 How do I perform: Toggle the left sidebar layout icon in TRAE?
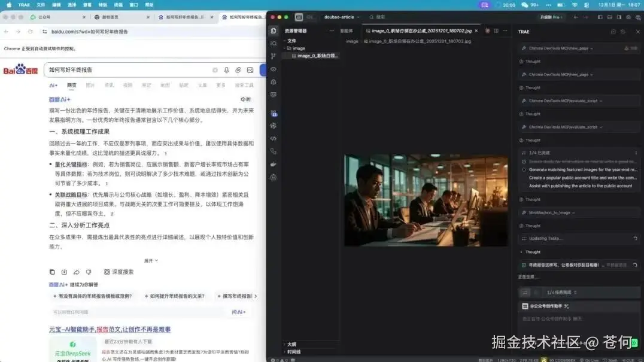600,17
